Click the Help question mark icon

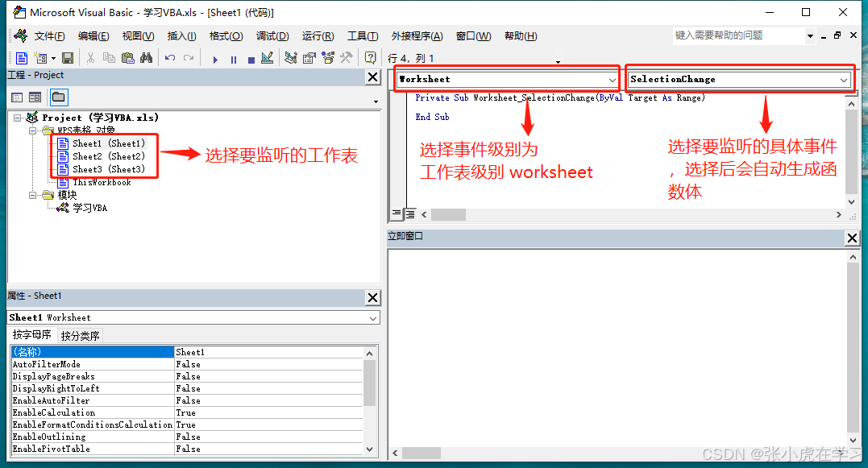click(371, 58)
